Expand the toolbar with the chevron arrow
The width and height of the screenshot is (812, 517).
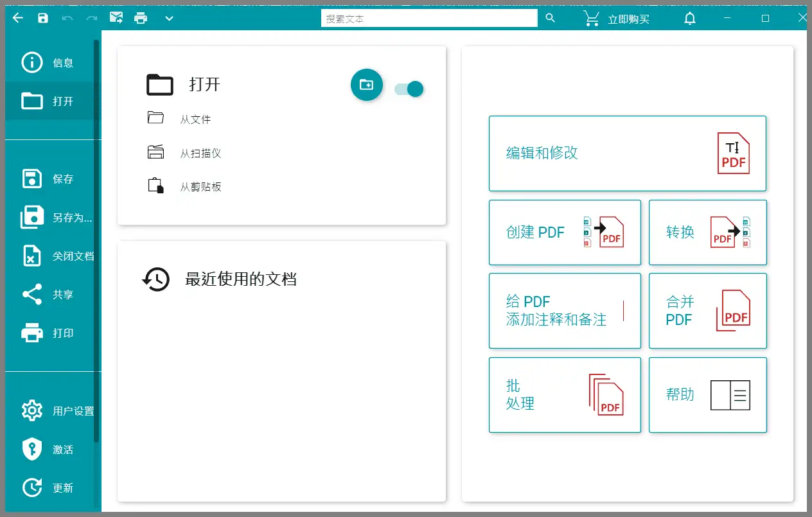pyautogui.click(x=169, y=18)
